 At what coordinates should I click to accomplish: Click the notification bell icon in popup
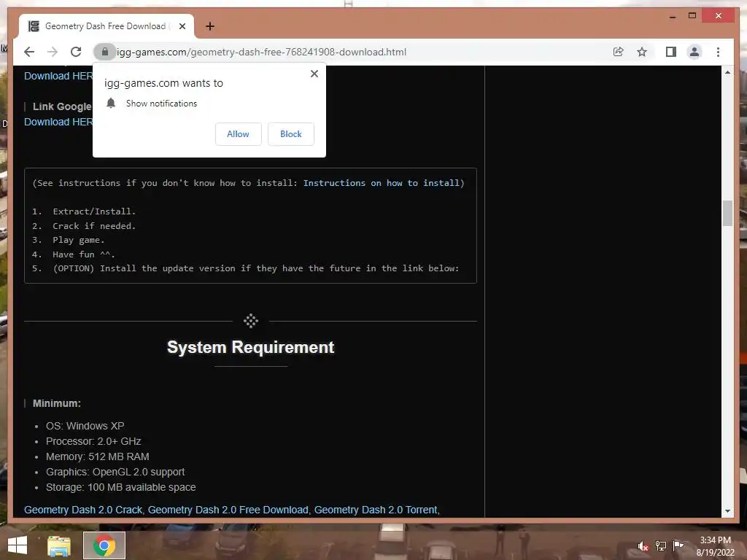(111, 104)
